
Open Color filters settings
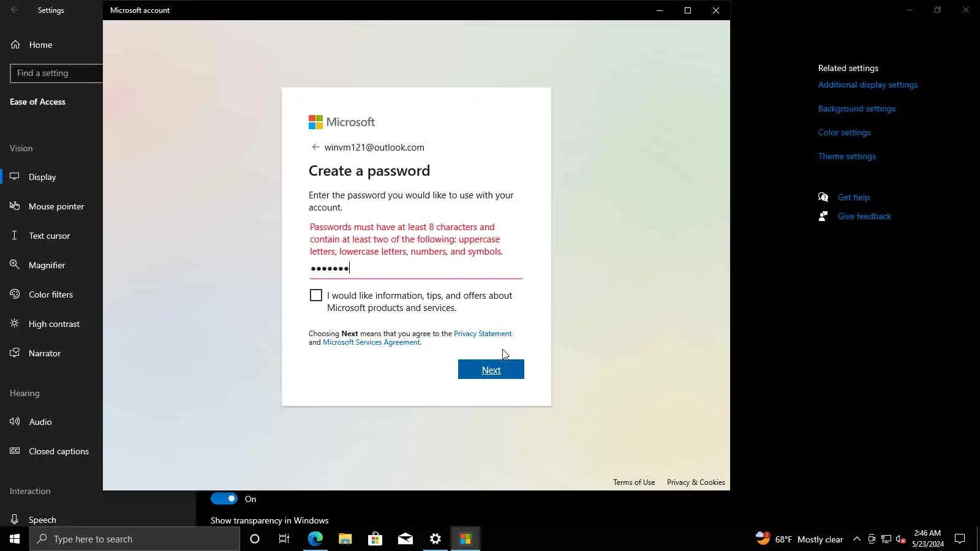(x=51, y=294)
